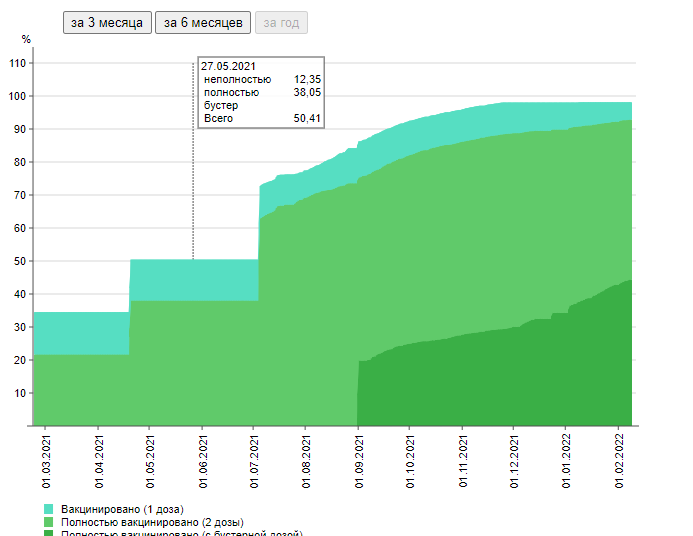Select the 01.02.2022 date on the x-axis
This screenshot has height=536, width=693.
pyautogui.click(x=618, y=460)
